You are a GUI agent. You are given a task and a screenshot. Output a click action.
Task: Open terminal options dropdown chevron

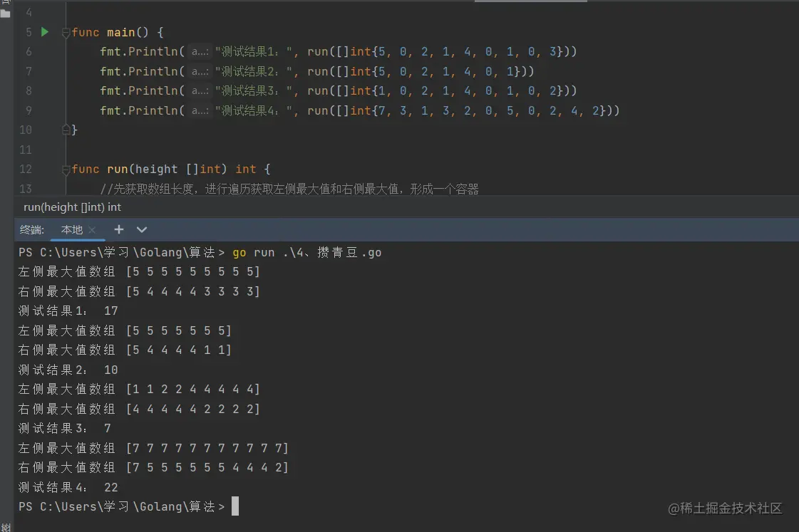click(142, 229)
